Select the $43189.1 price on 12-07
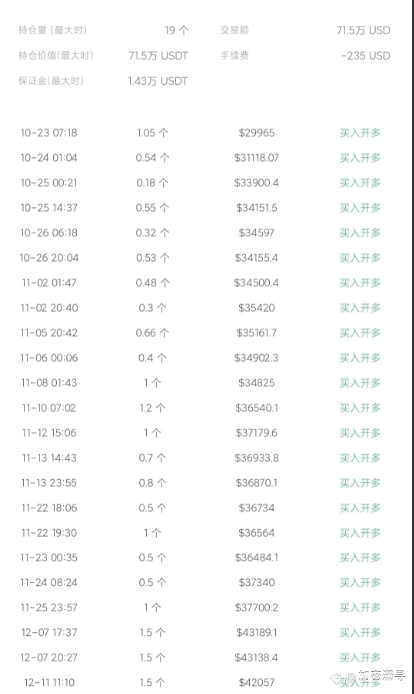Image resolution: width=414 pixels, height=694 pixels. [x=256, y=632]
